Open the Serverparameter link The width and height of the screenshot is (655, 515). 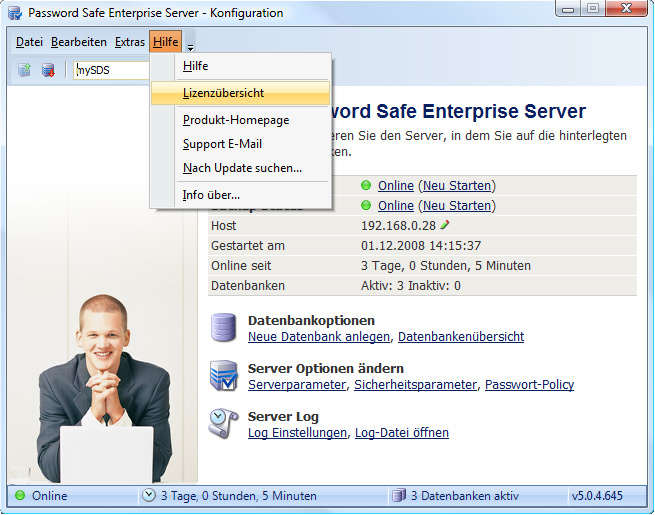[x=297, y=385]
